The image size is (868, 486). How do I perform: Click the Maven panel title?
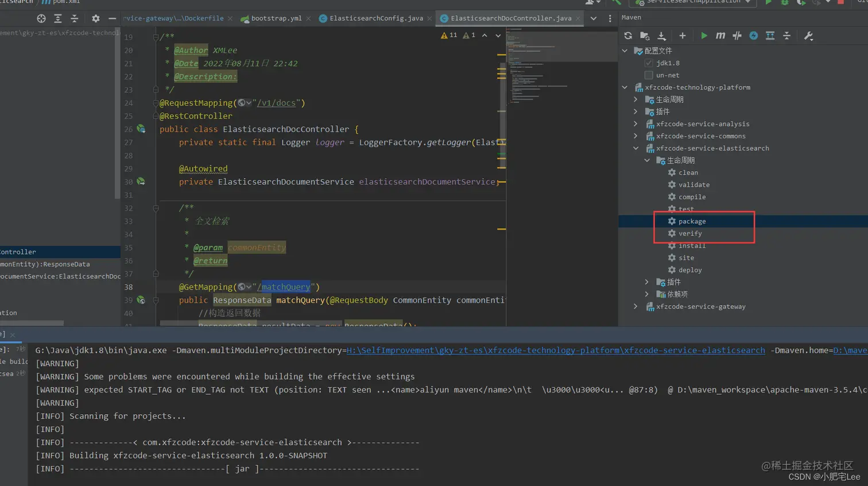pyautogui.click(x=631, y=18)
